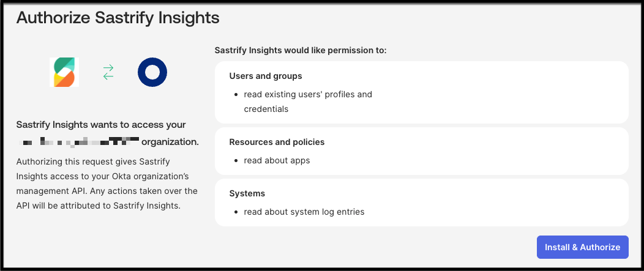Click the green exchange arrows icon

click(x=108, y=73)
